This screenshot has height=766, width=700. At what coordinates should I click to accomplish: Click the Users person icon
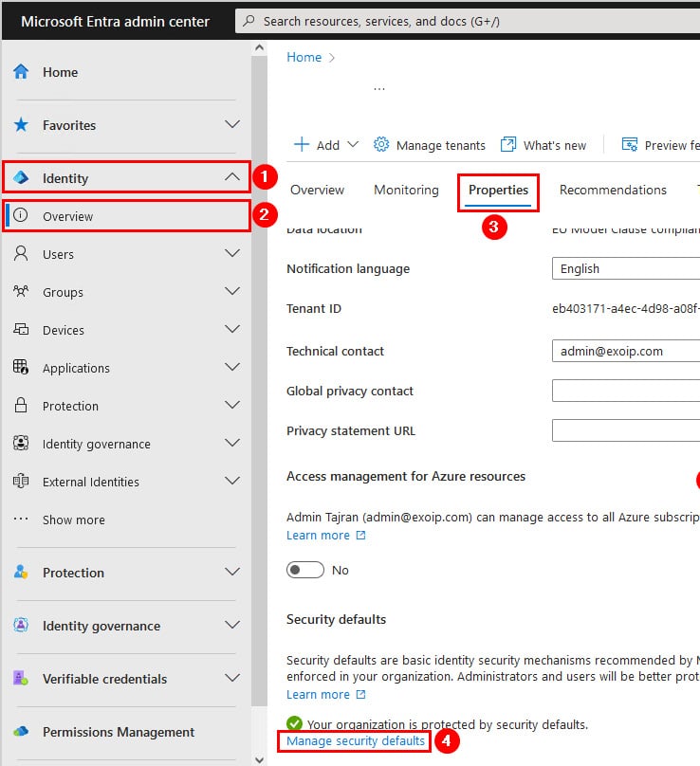(21, 253)
